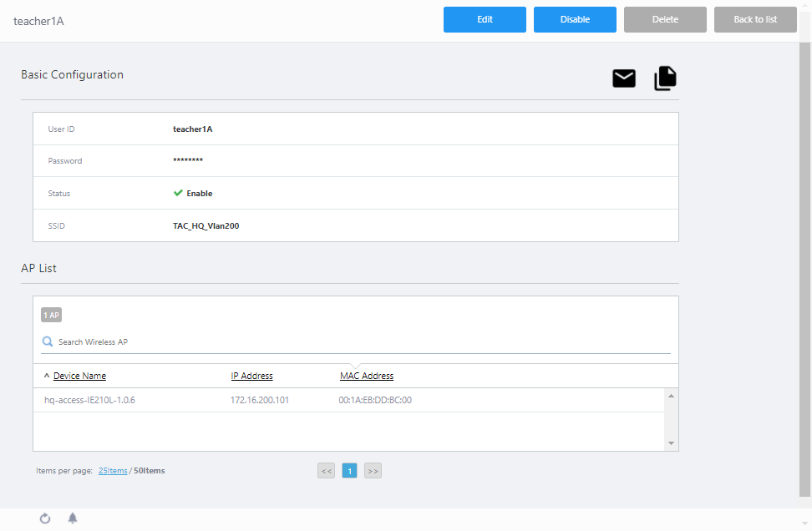
Task: Select page 1 in pagination
Action: 349,471
